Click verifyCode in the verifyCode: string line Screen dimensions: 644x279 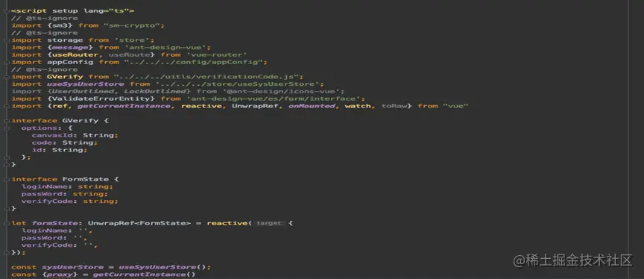47,201
